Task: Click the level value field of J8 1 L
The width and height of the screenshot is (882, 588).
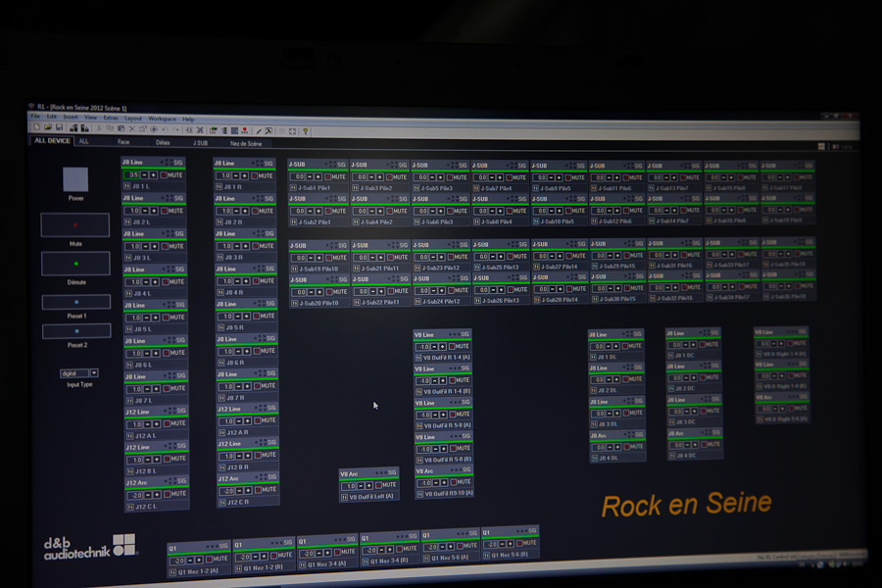Action: click(131, 175)
